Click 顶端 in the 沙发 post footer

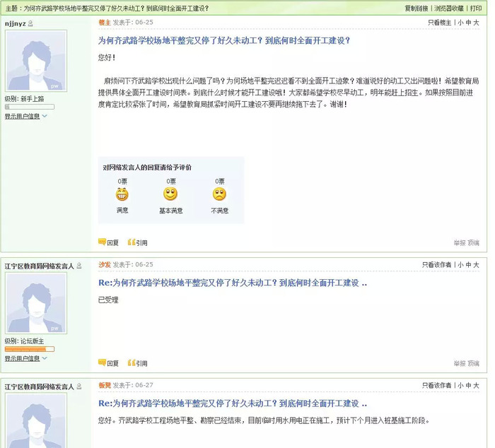(x=473, y=363)
